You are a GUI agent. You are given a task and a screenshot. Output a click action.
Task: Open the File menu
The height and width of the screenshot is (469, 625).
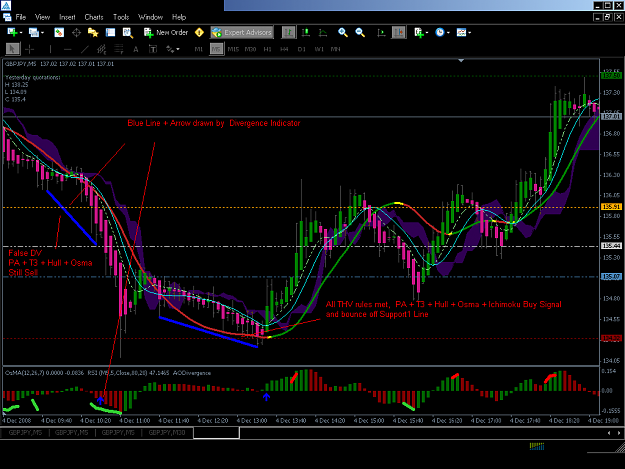coord(21,17)
